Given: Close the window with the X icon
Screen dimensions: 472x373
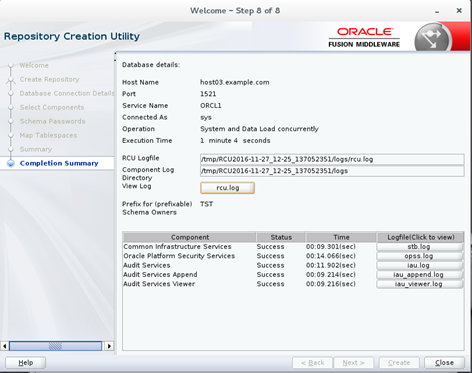Looking at the screenshot, I should click(459, 11).
